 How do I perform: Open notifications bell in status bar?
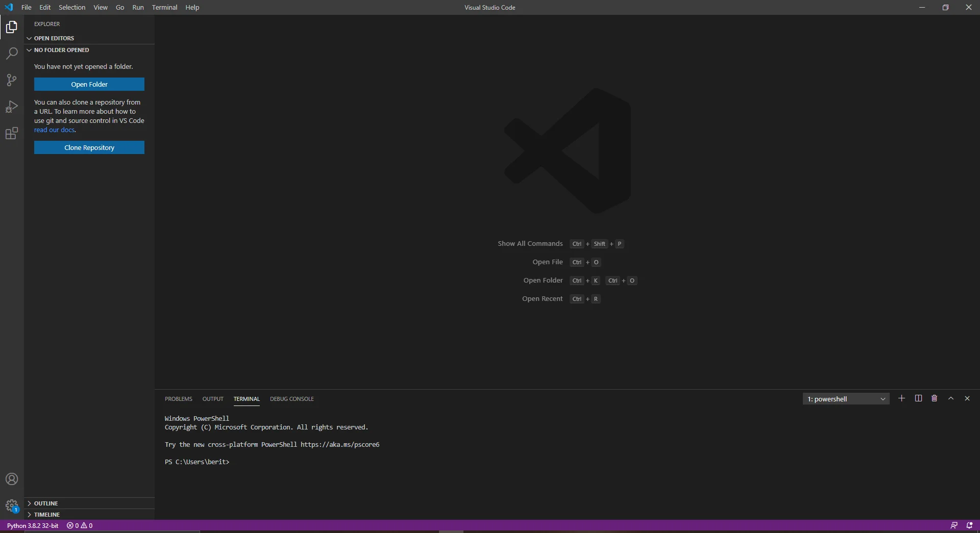969,525
